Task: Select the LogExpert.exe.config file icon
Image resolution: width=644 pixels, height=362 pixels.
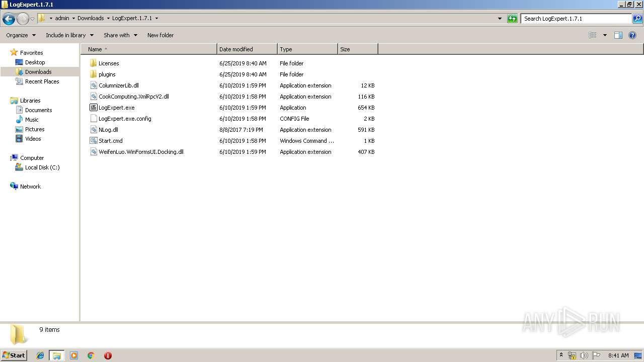Action: [93, 119]
